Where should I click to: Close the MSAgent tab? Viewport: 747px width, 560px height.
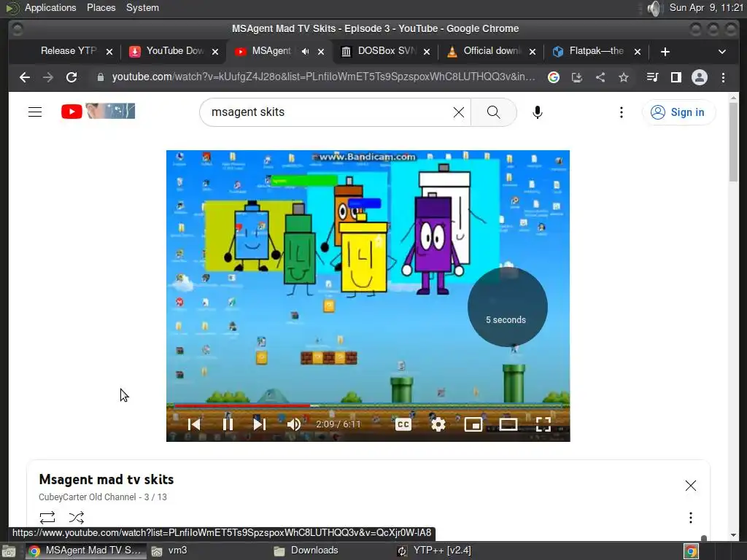(x=321, y=52)
